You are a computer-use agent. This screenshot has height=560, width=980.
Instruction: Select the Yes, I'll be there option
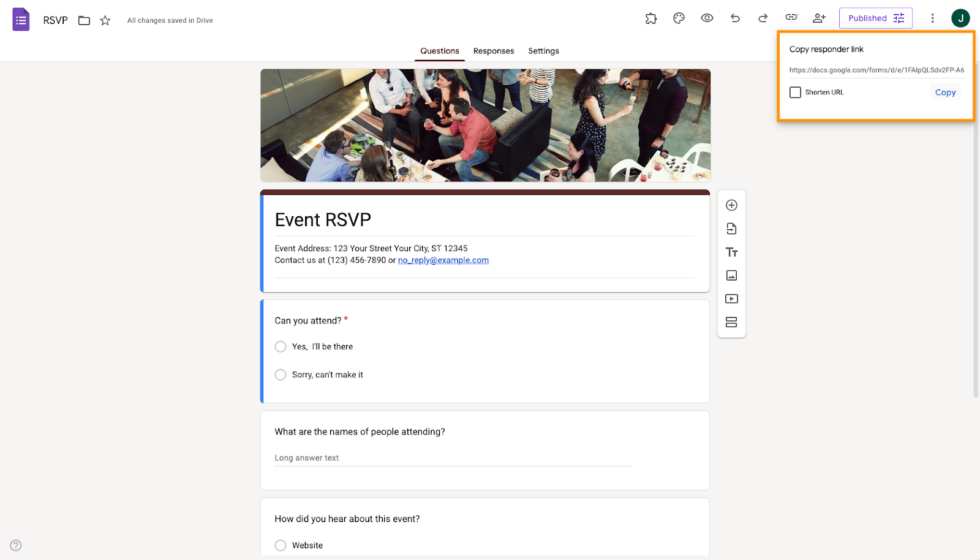pyautogui.click(x=280, y=346)
